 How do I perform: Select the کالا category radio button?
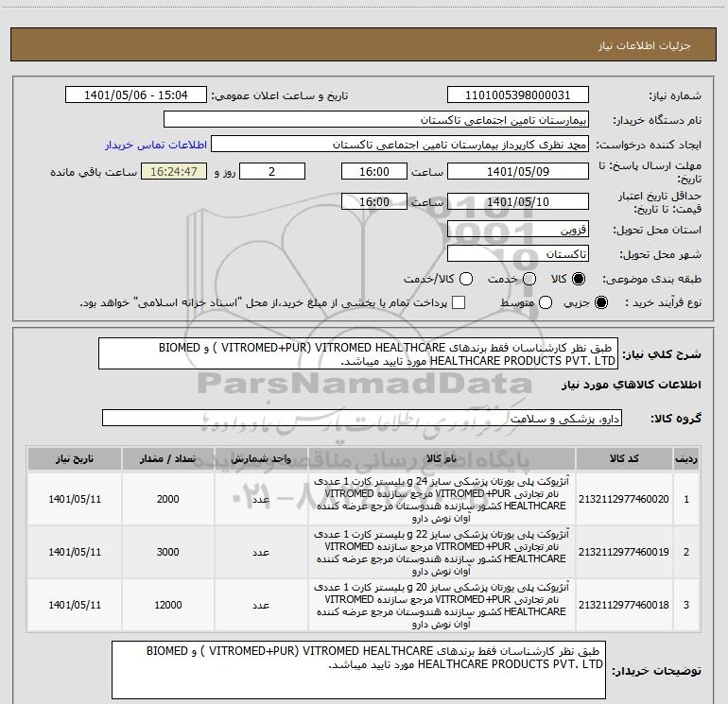[x=579, y=279]
